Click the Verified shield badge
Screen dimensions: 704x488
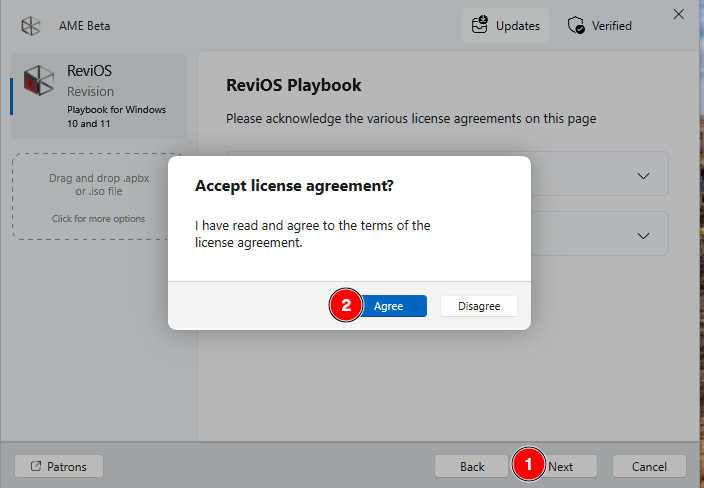(599, 26)
